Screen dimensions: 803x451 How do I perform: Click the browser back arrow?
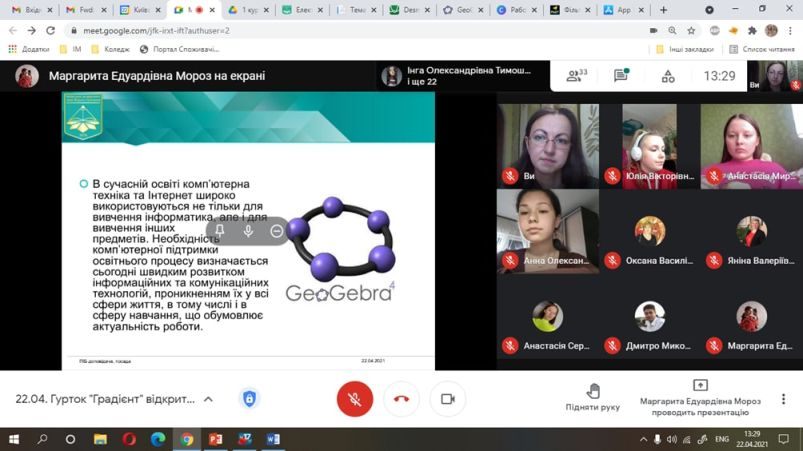pos(13,31)
